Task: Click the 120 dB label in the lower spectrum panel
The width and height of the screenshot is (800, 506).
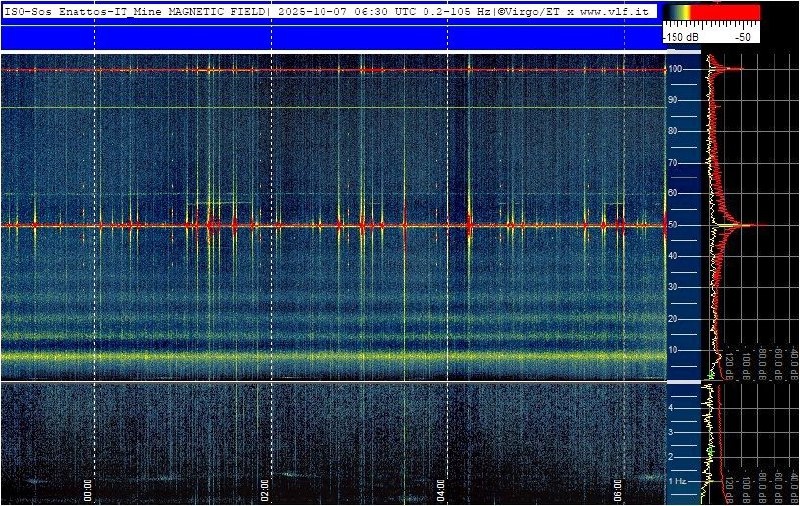Action: (x=730, y=489)
